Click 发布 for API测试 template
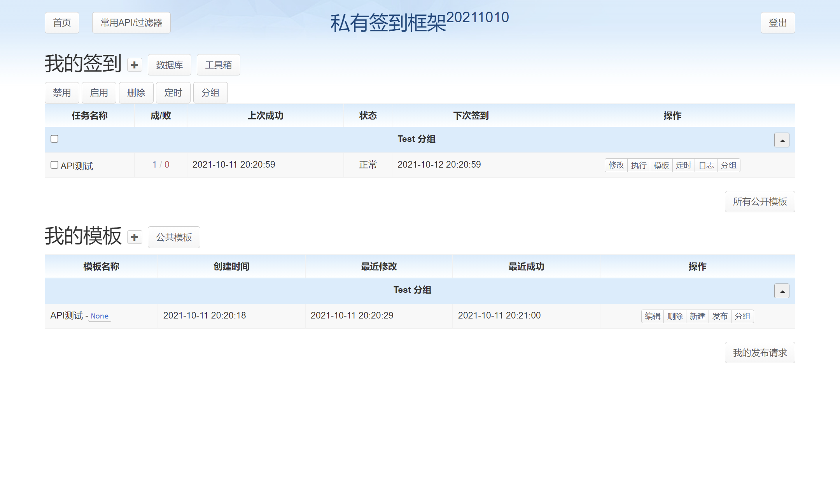This screenshot has height=504, width=840. 720,316
